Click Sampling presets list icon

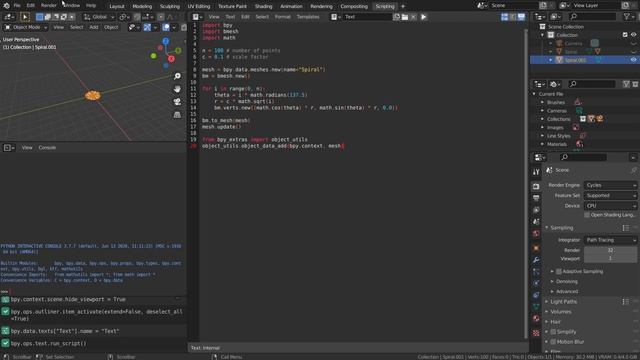[x=626, y=228]
